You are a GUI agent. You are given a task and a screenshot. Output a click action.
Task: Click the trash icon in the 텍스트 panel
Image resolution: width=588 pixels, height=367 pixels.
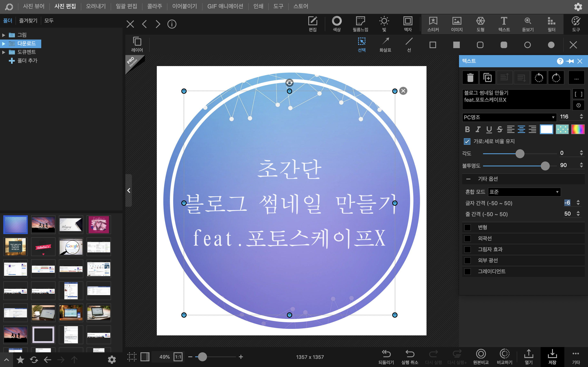tap(470, 78)
